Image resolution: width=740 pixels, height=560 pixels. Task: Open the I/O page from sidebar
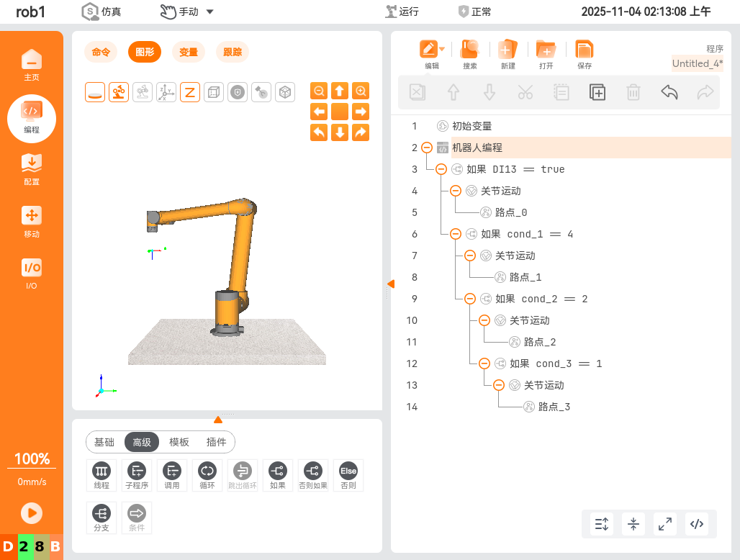pos(32,273)
